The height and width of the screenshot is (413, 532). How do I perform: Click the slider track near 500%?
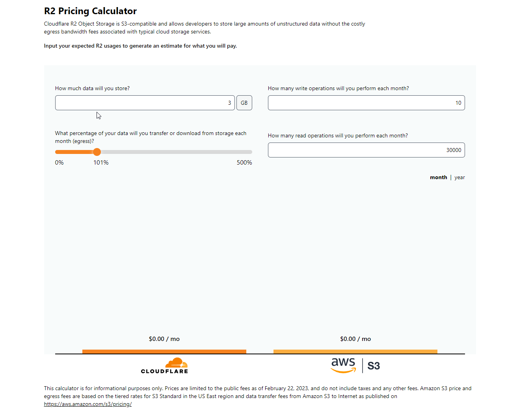248,152
